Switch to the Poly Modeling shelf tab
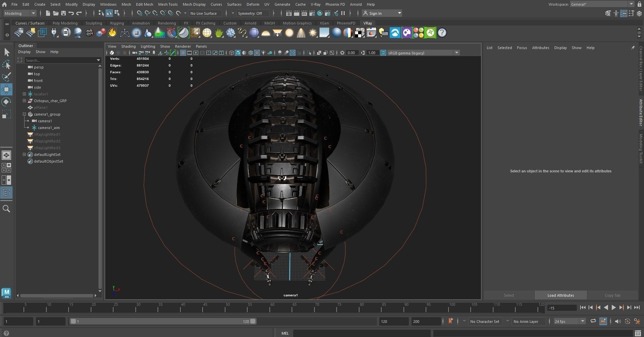 coord(65,23)
